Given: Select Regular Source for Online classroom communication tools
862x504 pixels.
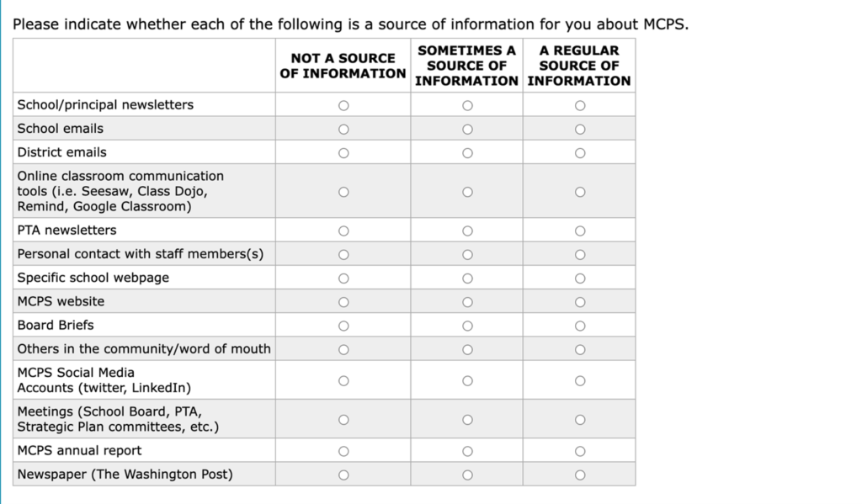Looking at the screenshot, I should point(580,192).
